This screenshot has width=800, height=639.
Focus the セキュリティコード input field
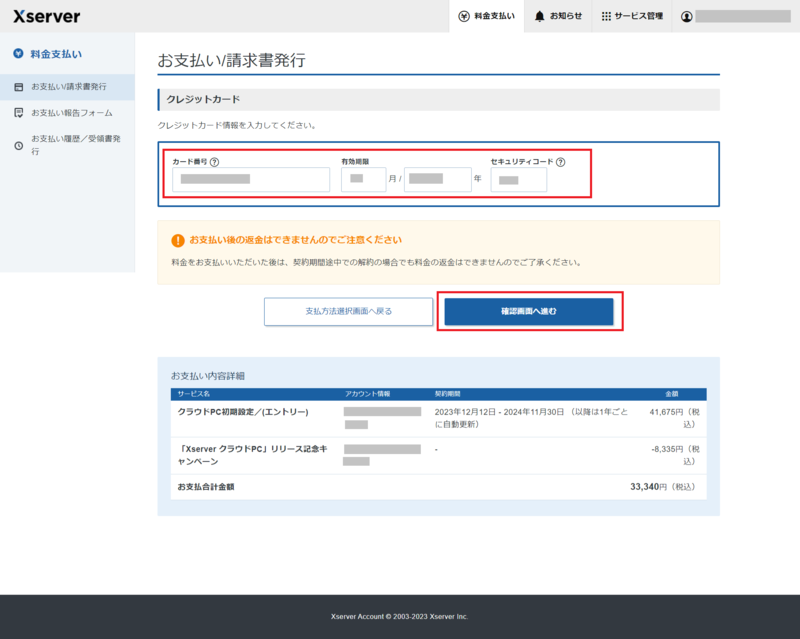click(518, 180)
